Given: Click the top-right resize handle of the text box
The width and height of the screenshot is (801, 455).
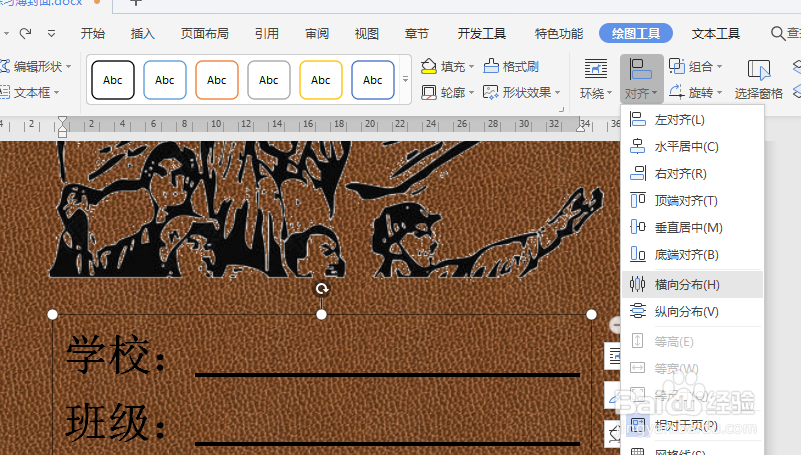Looking at the screenshot, I should click(592, 315).
